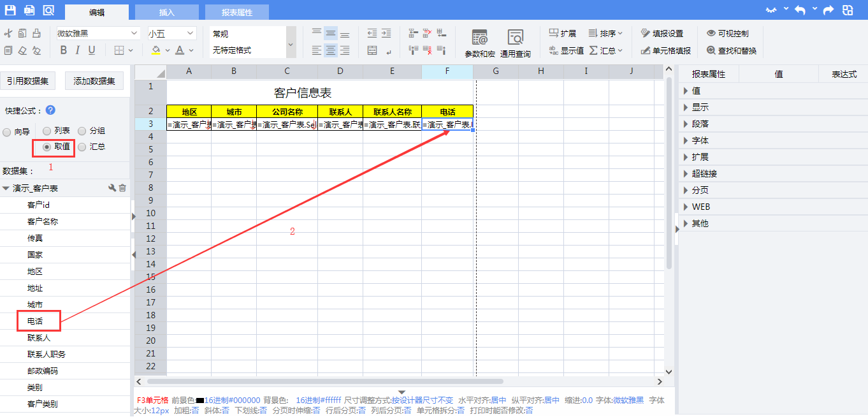Open the font name dropdown 微软雅黑
868x419 pixels.
(x=98, y=33)
